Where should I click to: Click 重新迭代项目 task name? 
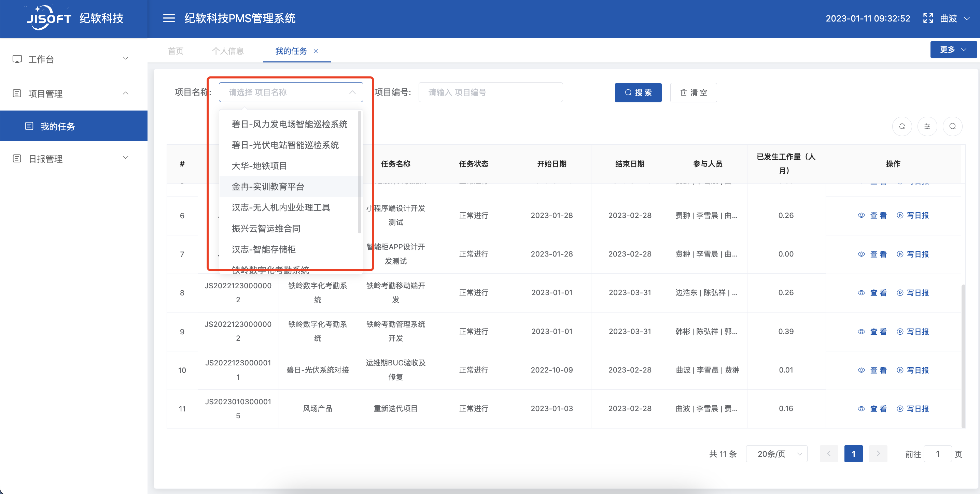tap(396, 408)
